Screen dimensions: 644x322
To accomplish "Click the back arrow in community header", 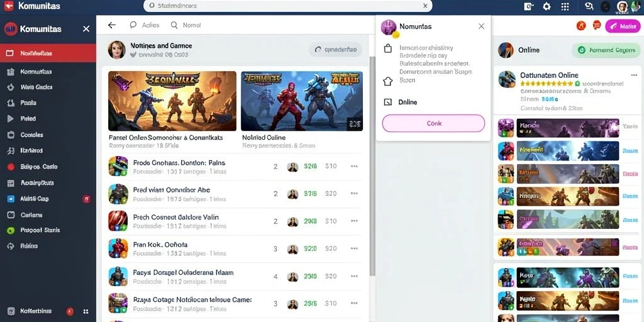I will coord(112,25).
